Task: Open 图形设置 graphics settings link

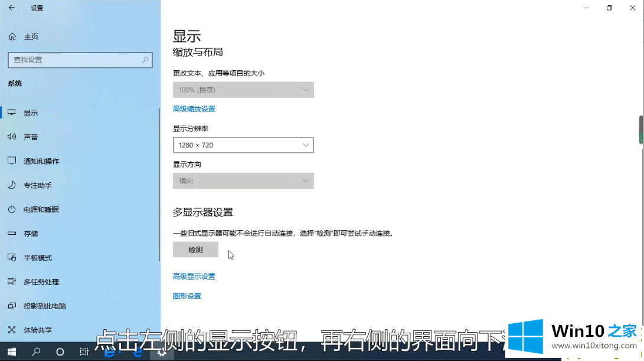Action: 187,296
